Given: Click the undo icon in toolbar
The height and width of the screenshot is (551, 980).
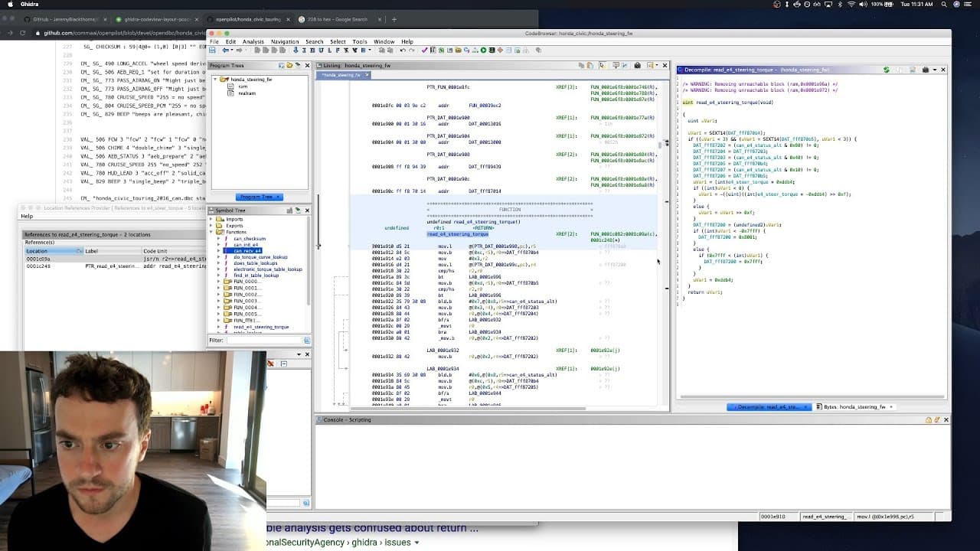Looking at the screenshot, I should click(x=403, y=50).
